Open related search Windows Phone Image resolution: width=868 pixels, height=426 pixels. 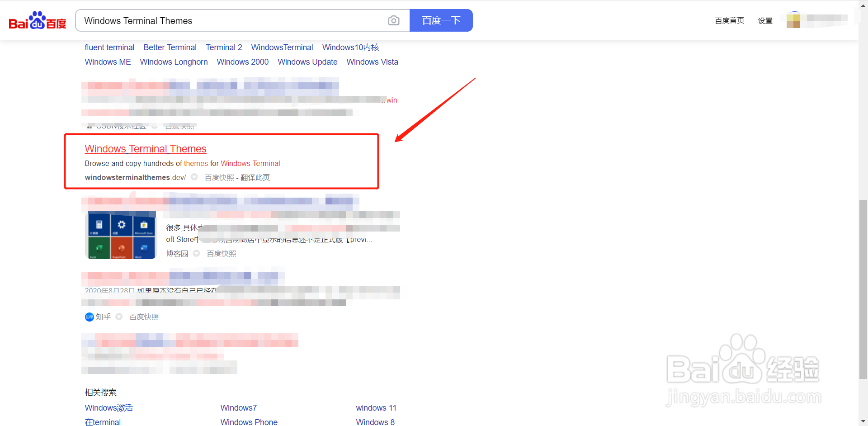[249, 422]
